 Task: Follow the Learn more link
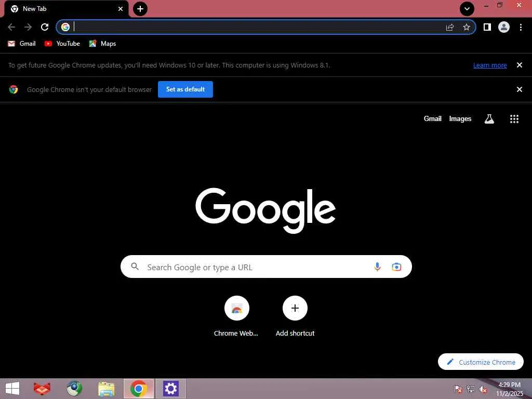click(490, 65)
